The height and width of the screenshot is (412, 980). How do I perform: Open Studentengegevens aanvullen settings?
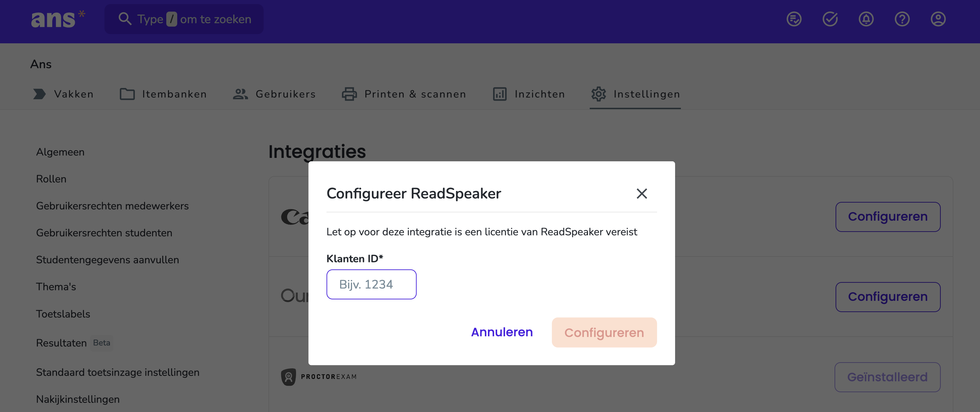pyautogui.click(x=107, y=260)
